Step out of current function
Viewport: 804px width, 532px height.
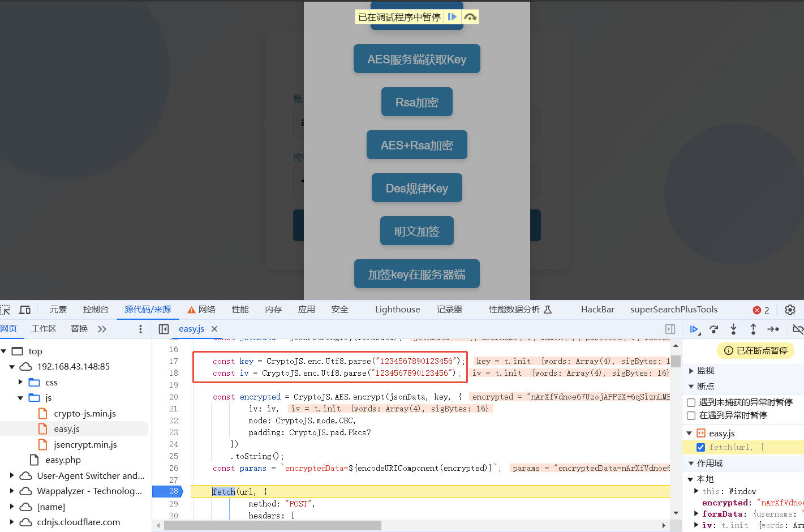coord(753,329)
